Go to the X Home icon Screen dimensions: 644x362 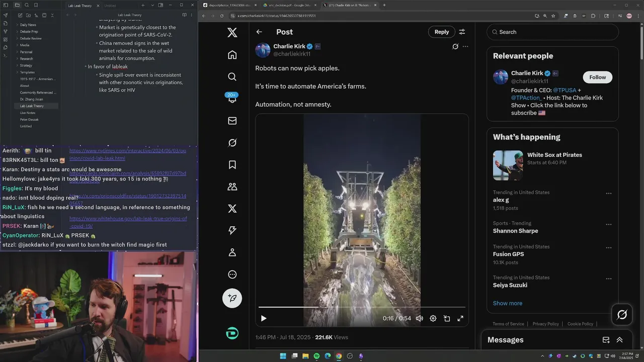232,55
